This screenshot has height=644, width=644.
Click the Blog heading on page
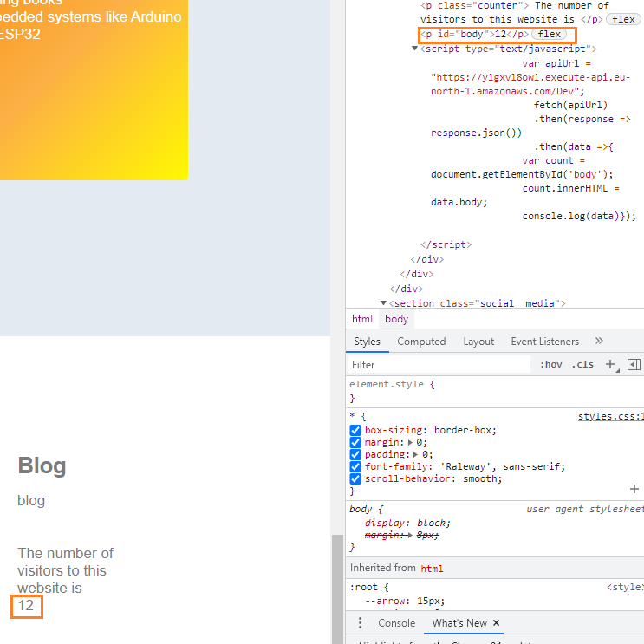coord(42,465)
